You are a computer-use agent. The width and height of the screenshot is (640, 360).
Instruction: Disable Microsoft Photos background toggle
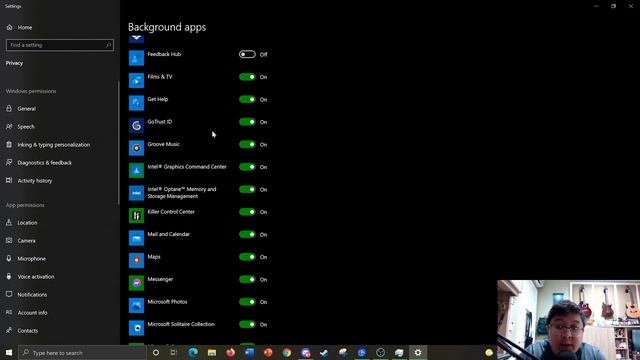click(247, 302)
